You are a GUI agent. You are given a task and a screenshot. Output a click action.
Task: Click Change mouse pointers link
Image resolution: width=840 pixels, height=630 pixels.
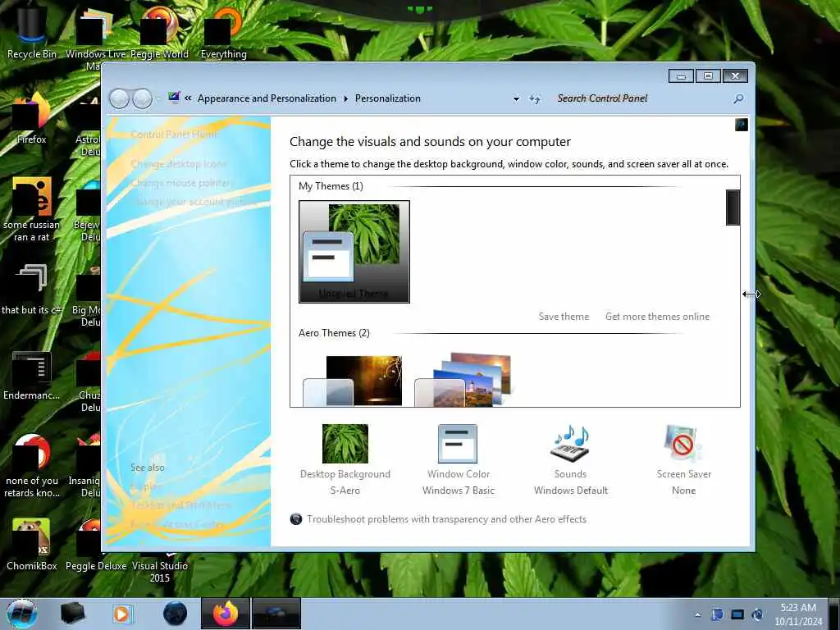[x=180, y=183]
